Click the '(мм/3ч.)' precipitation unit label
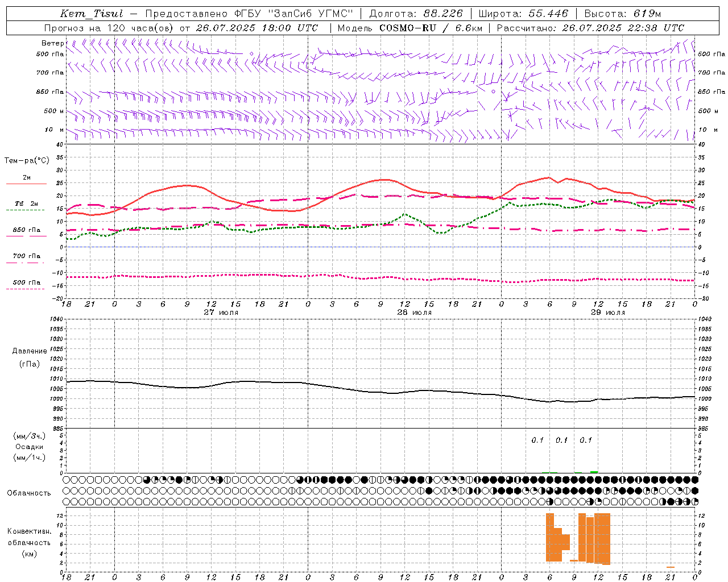The height and width of the screenshot is (582, 728). point(30,436)
